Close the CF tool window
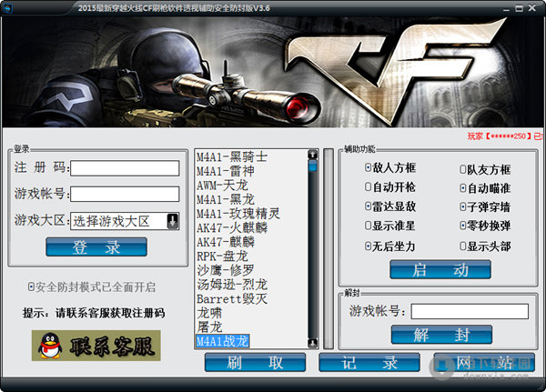Viewport: 546px width, 392px height. (x=532, y=7)
